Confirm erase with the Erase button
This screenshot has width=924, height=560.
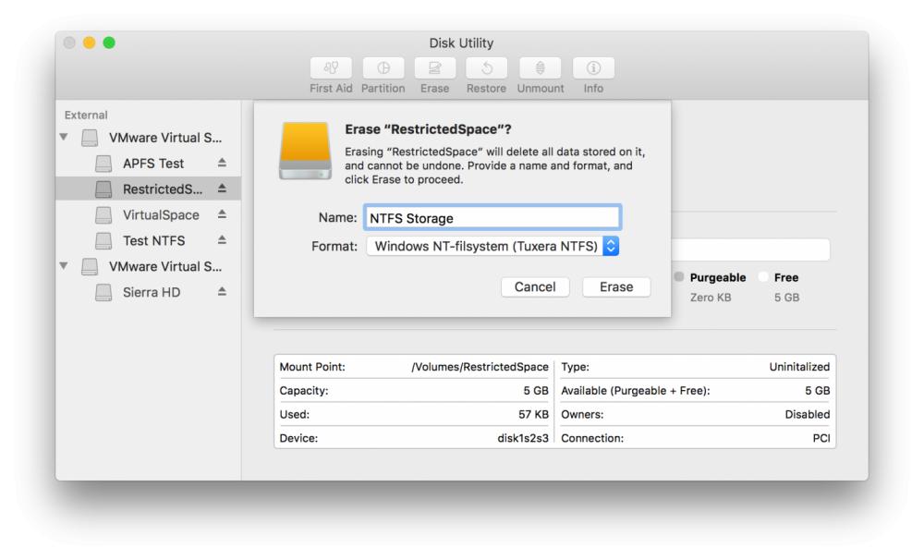[615, 286]
